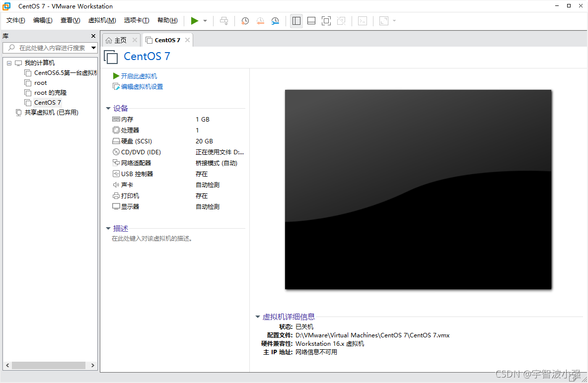Open the stretch display dropdown arrow
Screen dimensions: 588x383
tap(394, 21)
